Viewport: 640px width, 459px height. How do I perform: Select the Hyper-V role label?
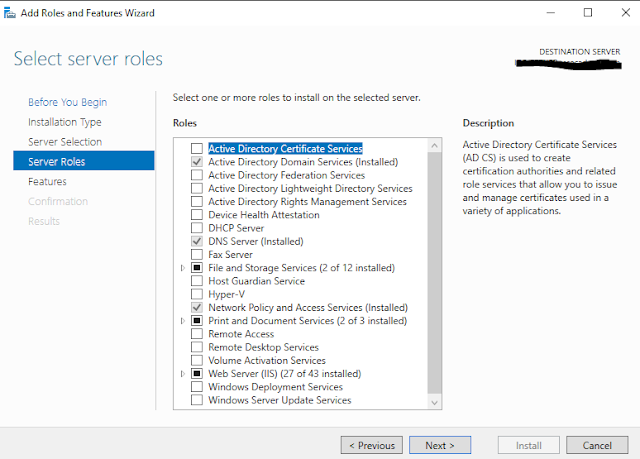tap(227, 294)
